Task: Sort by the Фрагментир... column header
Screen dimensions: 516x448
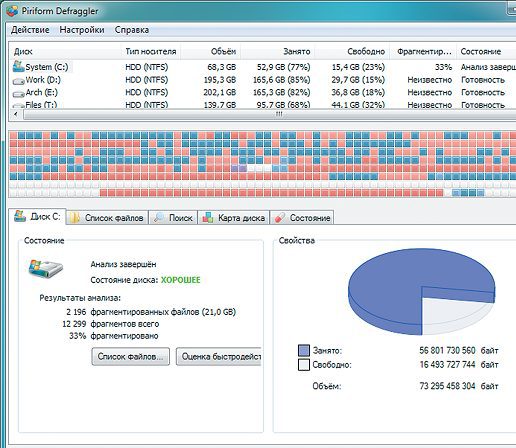Action: (423, 51)
